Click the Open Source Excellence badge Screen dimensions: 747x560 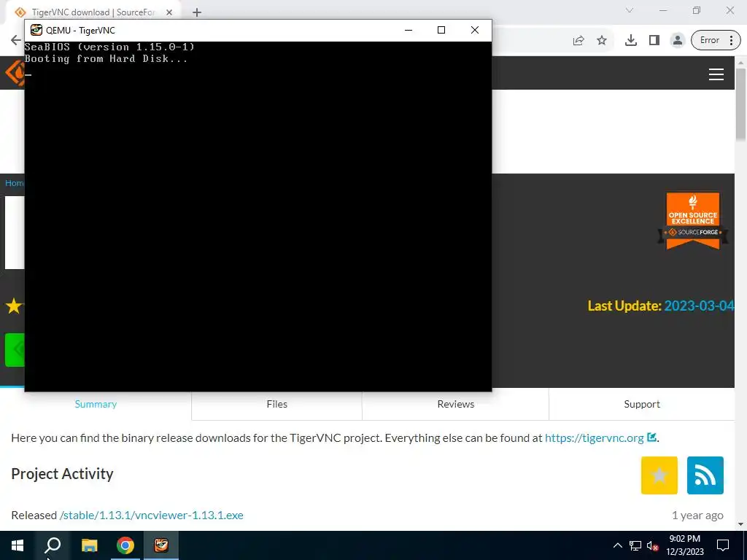[x=693, y=221]
